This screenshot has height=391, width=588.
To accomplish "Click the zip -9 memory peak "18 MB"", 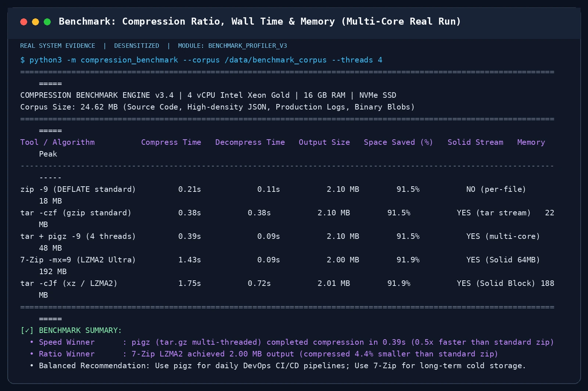I will [50, 201].
